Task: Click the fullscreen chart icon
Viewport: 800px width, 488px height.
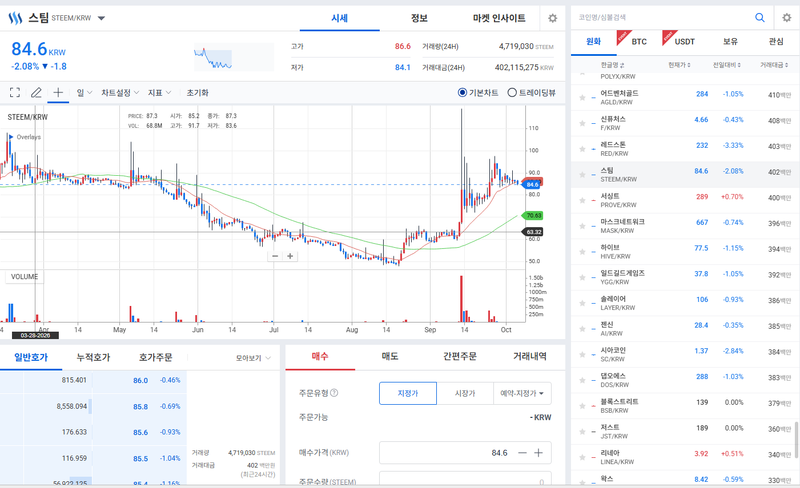Action: click(15, 92)
